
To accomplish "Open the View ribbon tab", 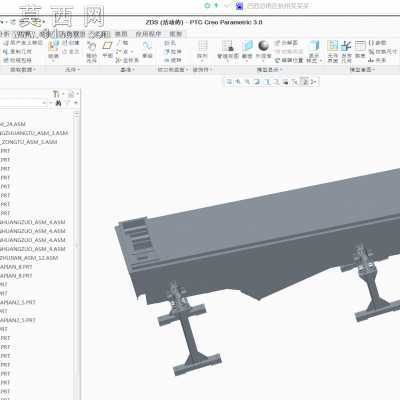I will click(x=121, y=34).
